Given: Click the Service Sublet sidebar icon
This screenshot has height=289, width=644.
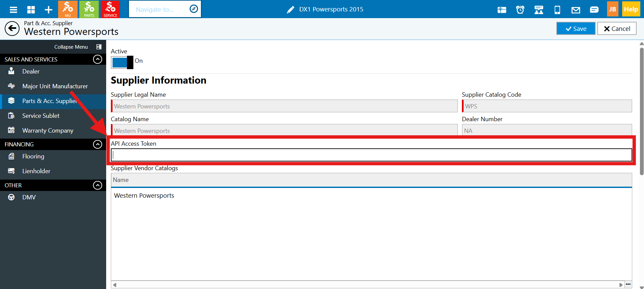Looking at the screenshot, I should point(11,115).
